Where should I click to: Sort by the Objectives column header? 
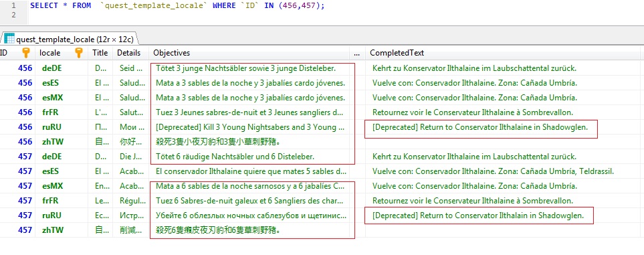pos(249,53)
